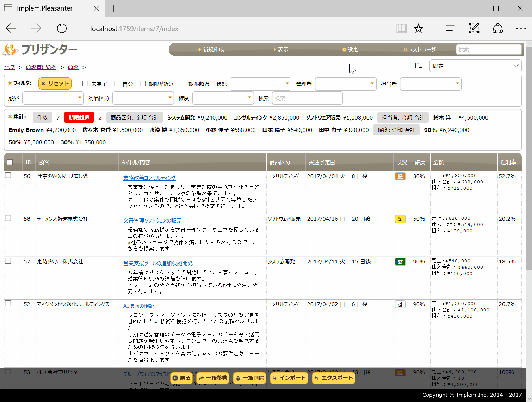Enable the 未完了 filter checkbox
The image size is (532, 402).
tap(85, 84)
